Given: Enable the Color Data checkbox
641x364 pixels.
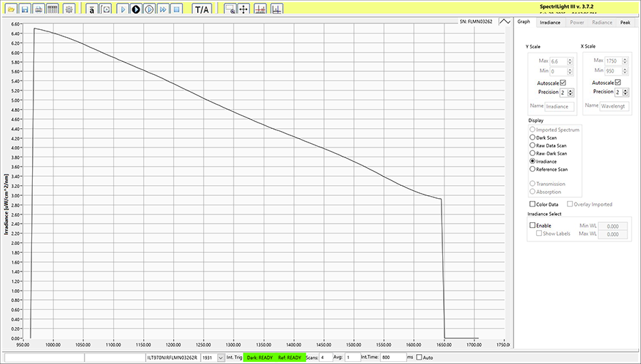Looking at the screenshot, I should [x=531, y=204].
